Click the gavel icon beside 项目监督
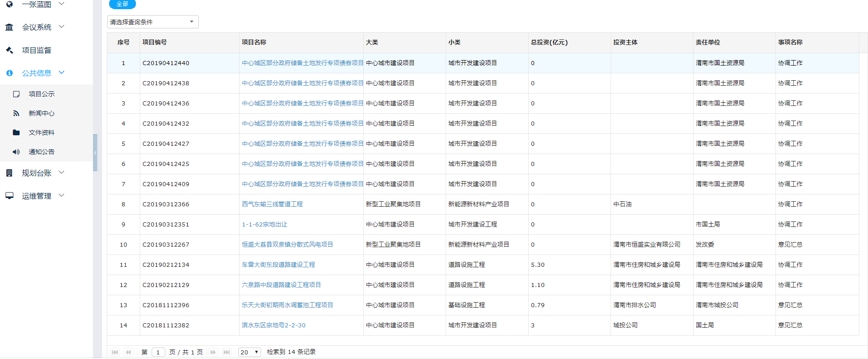This screenshot has width=868, height=359. coord(9,50)
